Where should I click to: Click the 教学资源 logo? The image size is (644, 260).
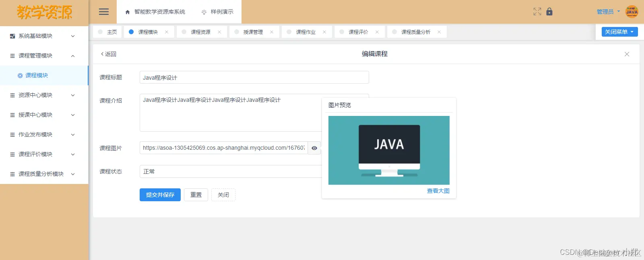coord(44,12)
